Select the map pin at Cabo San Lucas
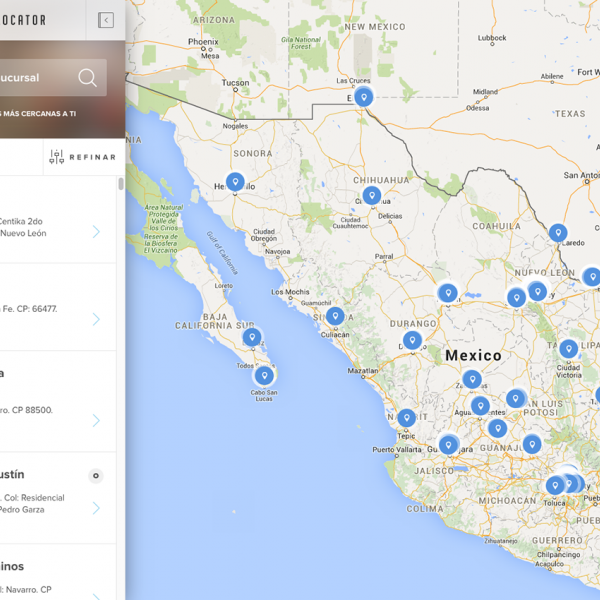 [264, 375]
